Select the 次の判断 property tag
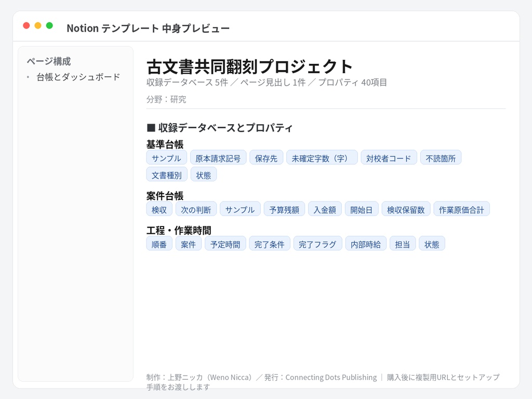The height and width of the screenshot is (399, 532). 196,209
